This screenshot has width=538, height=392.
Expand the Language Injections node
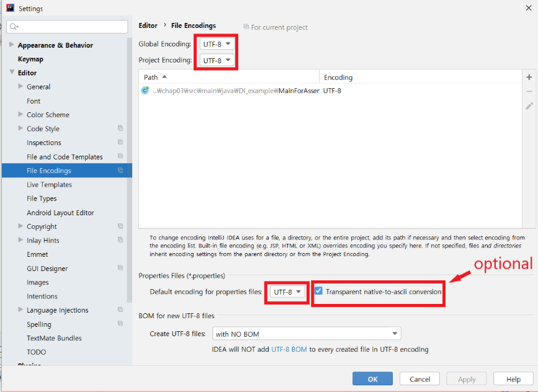pyautogui.click(x=20, y=310)
